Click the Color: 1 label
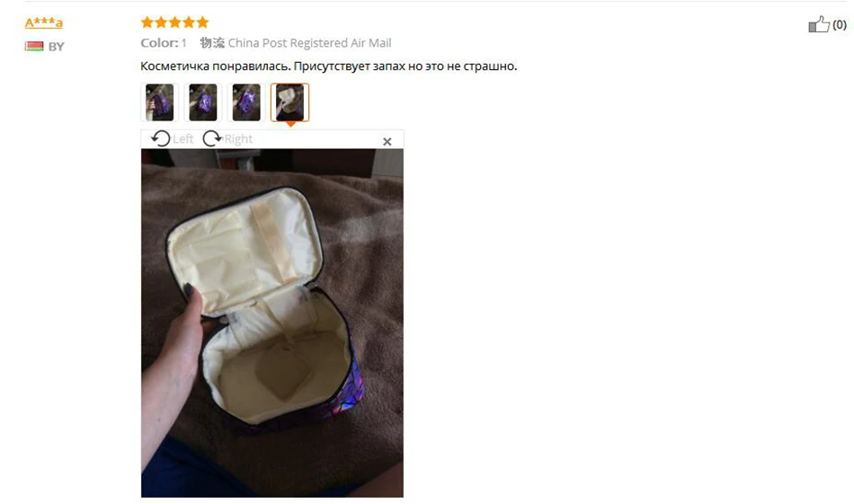Screen dimensions: 854x504 coord(164,43)
